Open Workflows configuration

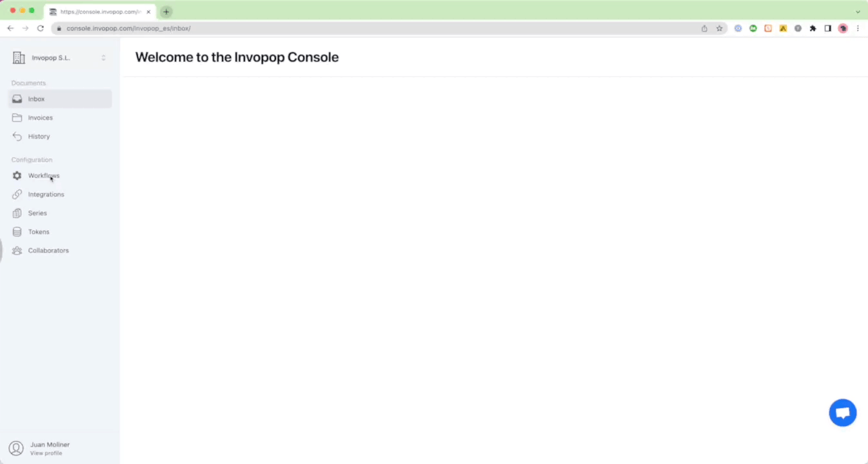pyautogui.click(x=59, y=176)
